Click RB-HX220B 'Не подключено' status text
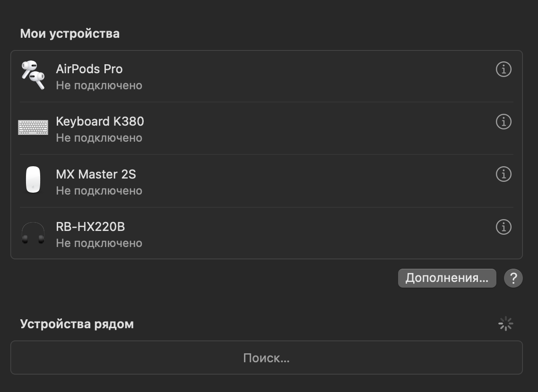Screen dimensions: 538x392 coord(99,243)
